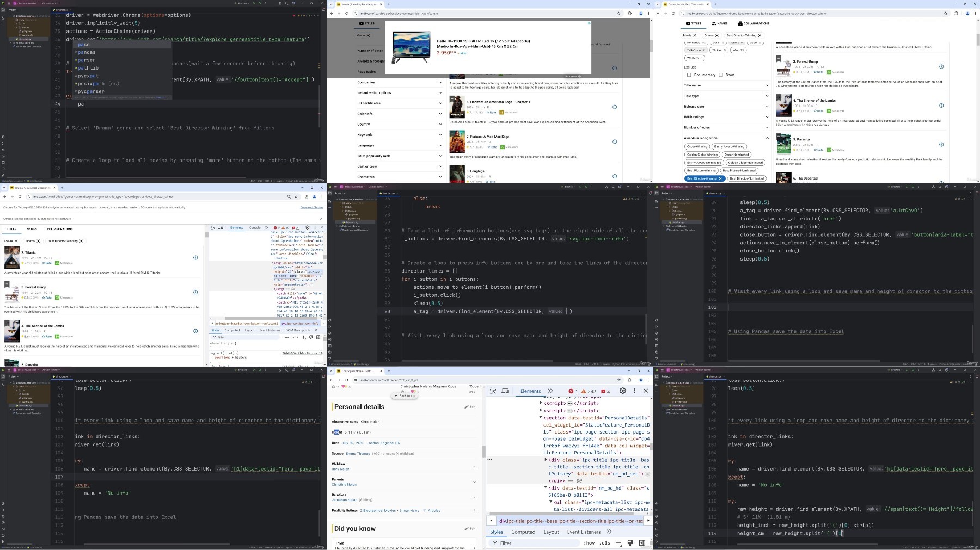Check the Documentary exclude checkbox
This screenshot has width=980, height=550.
click(689, 75)
